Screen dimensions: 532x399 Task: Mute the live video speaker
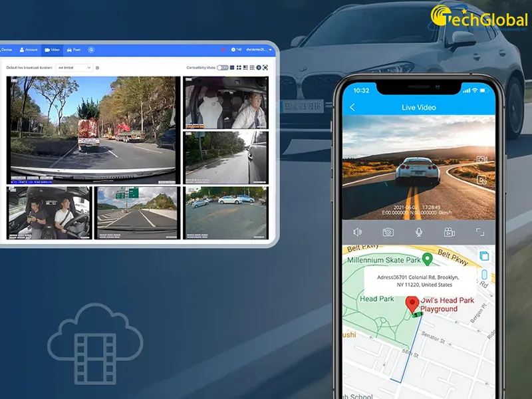tap(358, 232)
